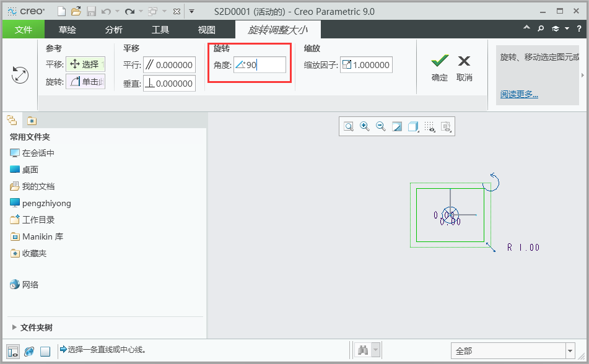589x364 pixels.
Task: Toggle the sketcher grid display filters icon
Action: pos(430,126)
